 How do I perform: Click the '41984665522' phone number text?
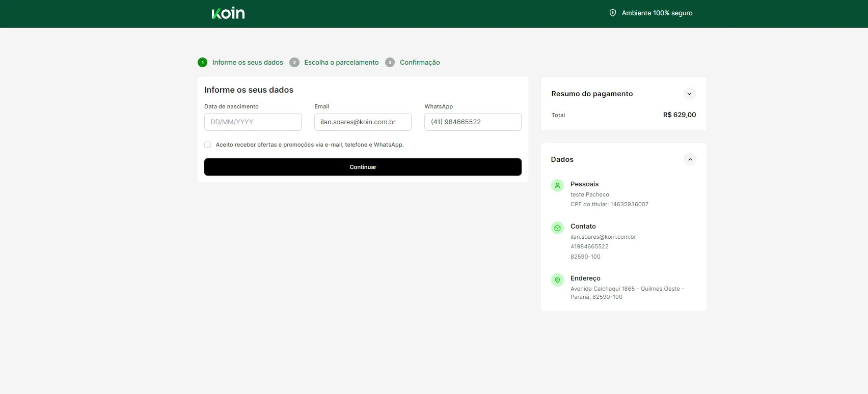pos(589,246)
